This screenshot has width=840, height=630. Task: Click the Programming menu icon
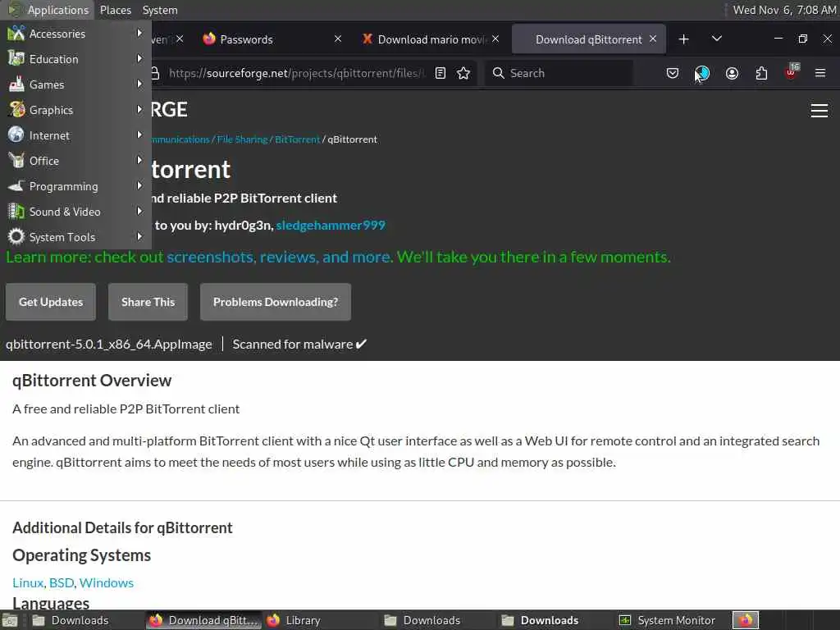[x=16, y=186]
